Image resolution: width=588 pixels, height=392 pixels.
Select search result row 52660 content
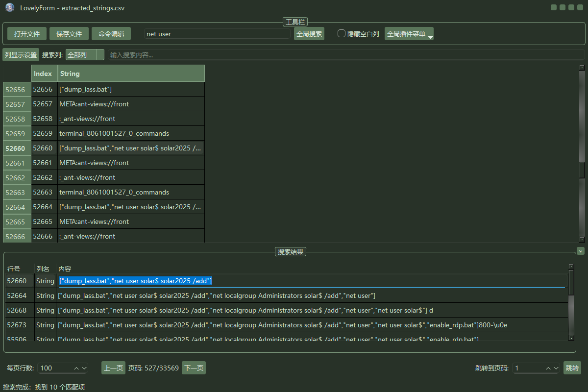click(x=312, y=281)
